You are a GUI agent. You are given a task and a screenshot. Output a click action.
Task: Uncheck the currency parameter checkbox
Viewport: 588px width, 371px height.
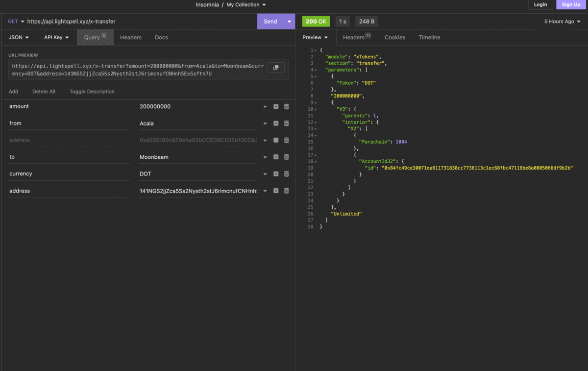(276, 174)
